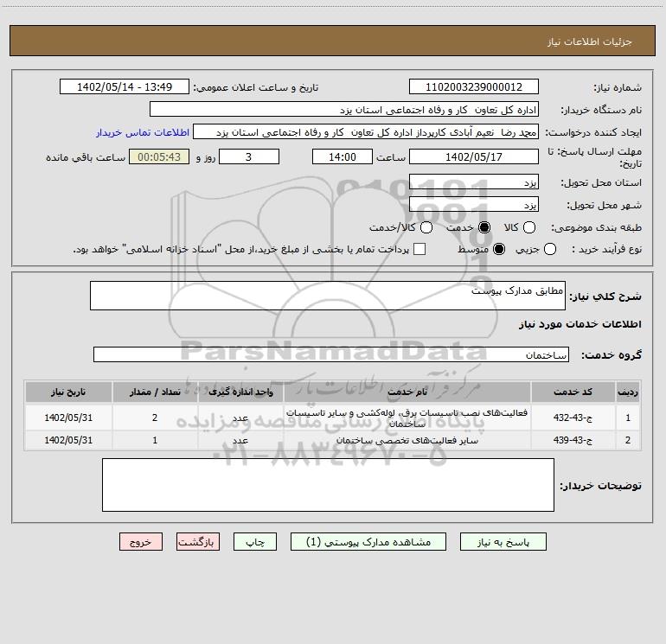Click the شماره نیاز field 1102003239000012

[474, 86]
